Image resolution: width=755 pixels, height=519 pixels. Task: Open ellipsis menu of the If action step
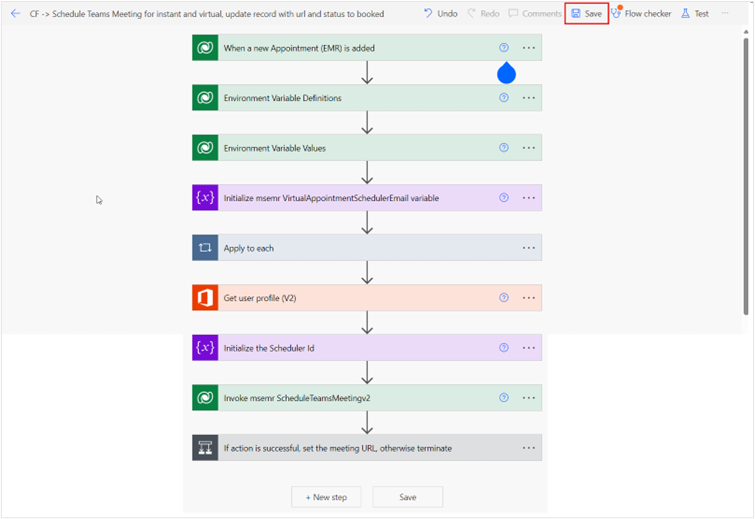529,448
